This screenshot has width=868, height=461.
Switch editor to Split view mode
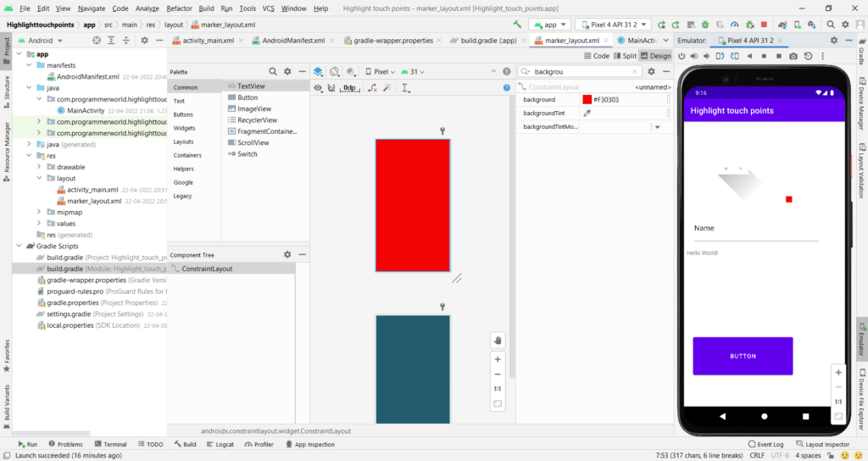[626, 56]
